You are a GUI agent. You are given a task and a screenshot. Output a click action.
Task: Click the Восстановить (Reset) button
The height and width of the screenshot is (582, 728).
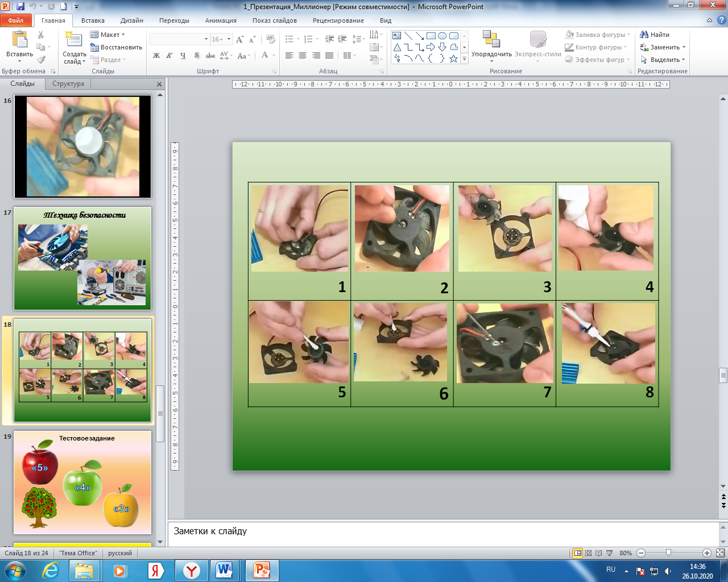[x=116, y=47]
